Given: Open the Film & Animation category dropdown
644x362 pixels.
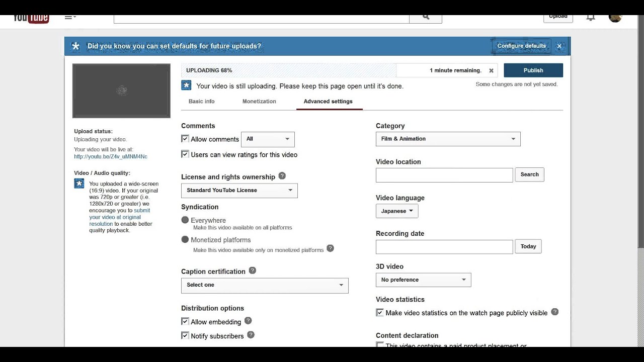Looking at the screenshot, I should point(448,139).
